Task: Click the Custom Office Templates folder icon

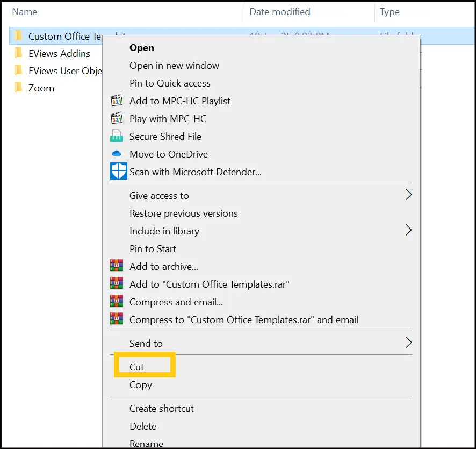Action: click(18, 35)
